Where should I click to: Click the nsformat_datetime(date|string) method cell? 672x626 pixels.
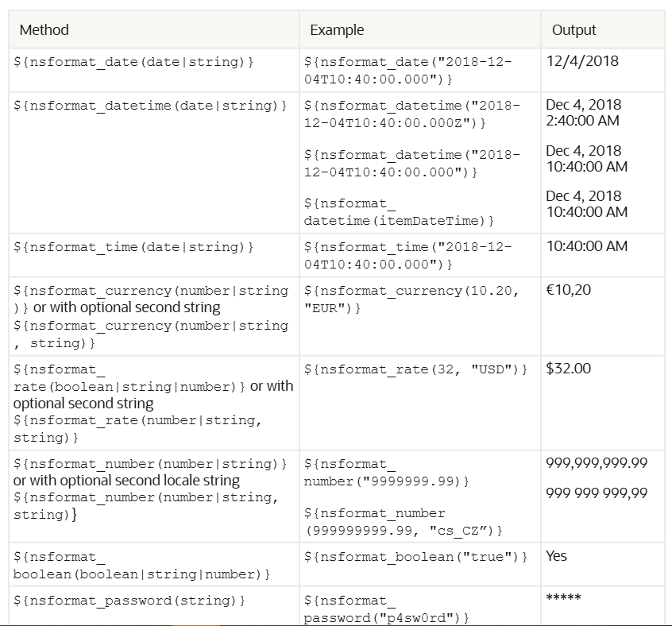pyautogui.click(x=150, y=106)
